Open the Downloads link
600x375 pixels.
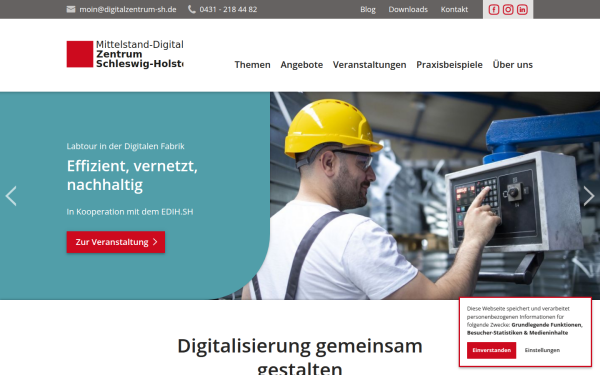[x=408, y=9]
